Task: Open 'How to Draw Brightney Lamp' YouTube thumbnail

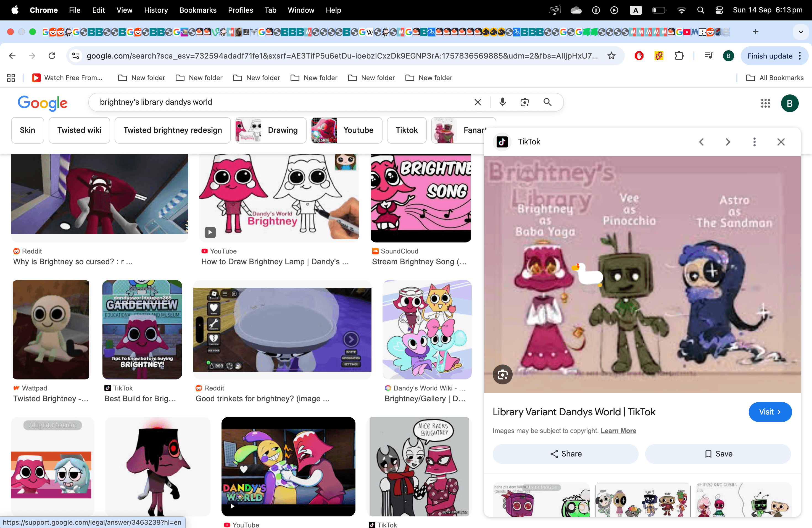Action: (x=279, y=197)
